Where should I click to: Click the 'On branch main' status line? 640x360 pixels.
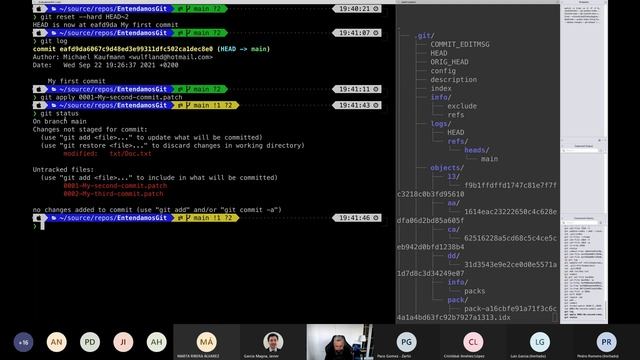click(x=60, y=121)
